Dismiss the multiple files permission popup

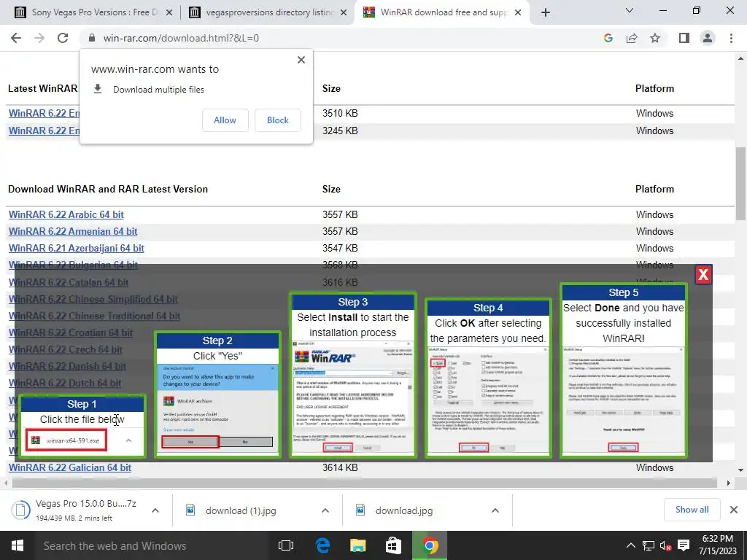coord(301,60)
